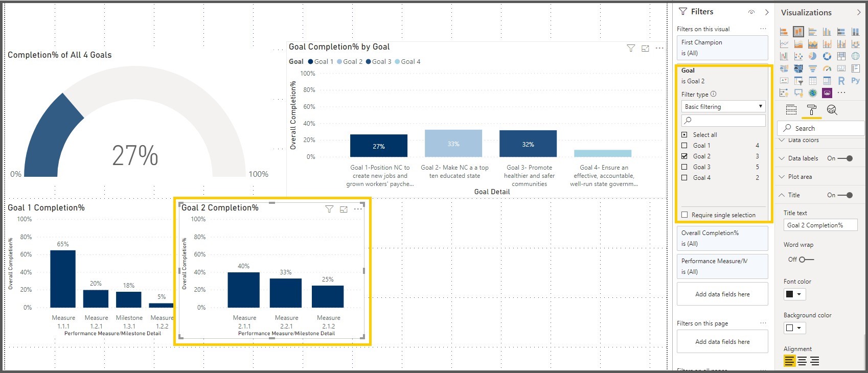Enable Require single selection checkbox

[x=684, y=215]
